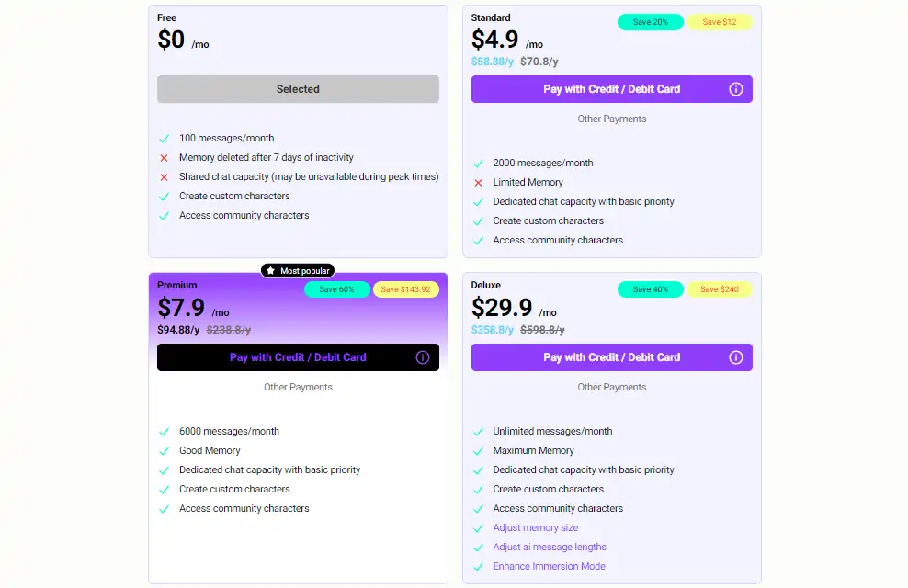Click the red X beside Limited Memory
Viewport: 908px width, 588px height.
click(478, 182)
